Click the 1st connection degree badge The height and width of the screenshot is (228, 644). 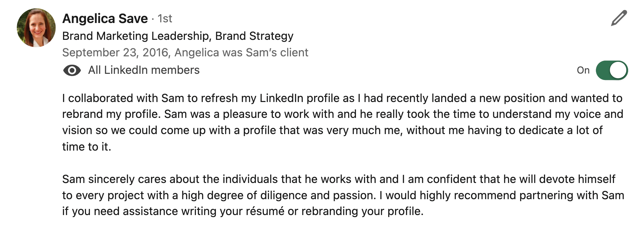[165, 18]
